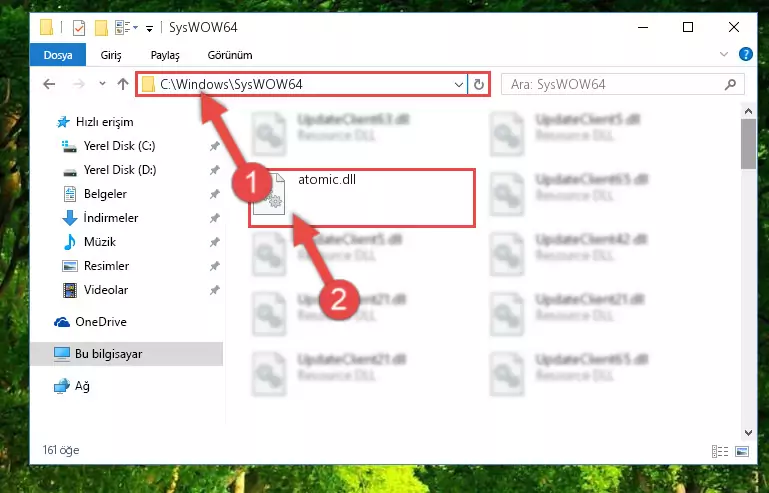Expand the ribbon with the chevron
Viewport: 769px width, 493px height.
[x=723, y=54]
